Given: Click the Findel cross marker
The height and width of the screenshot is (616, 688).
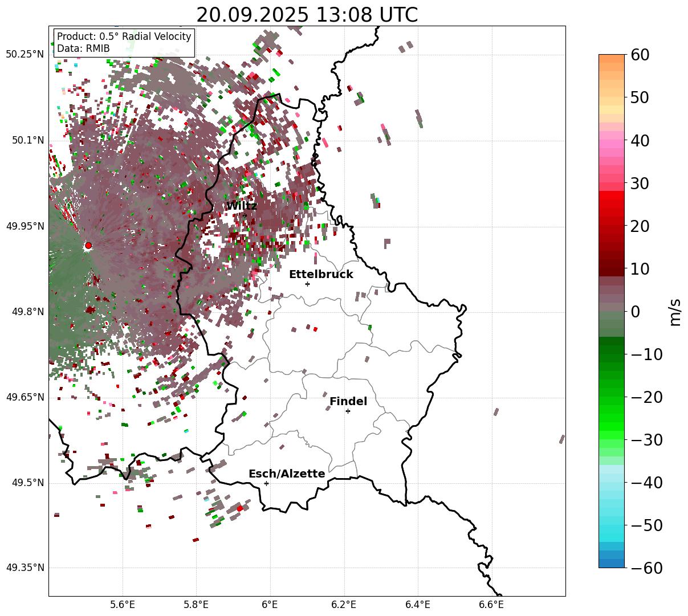Looking at the screenshot, I should [x=348, y=411].
